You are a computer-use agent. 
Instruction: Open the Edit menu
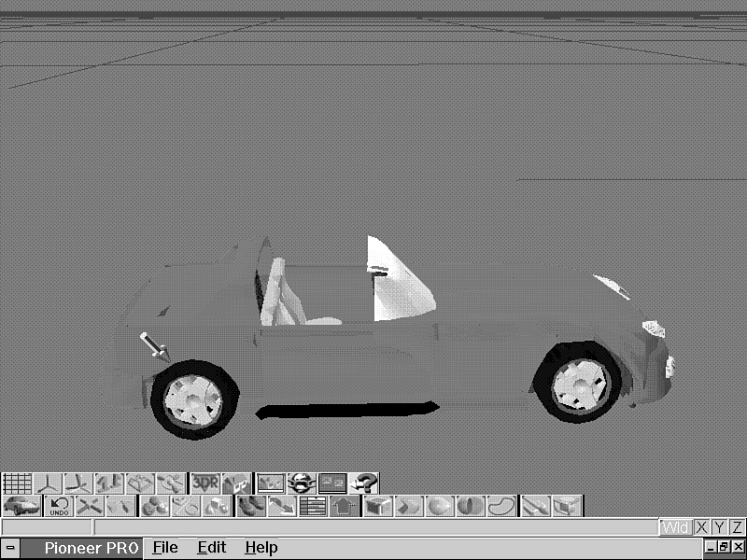(x=211, y=548)
